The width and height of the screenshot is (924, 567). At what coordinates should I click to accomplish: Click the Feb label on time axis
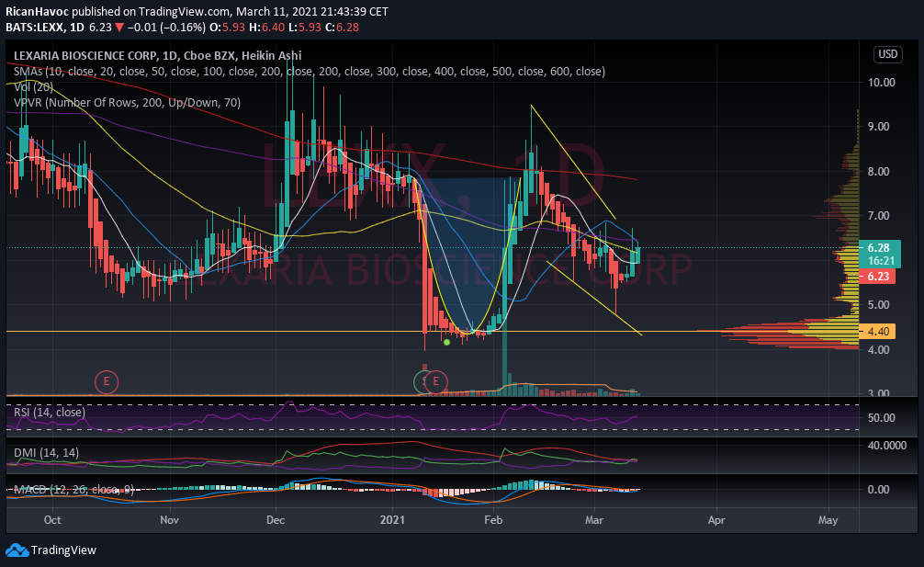pos(493,520)
